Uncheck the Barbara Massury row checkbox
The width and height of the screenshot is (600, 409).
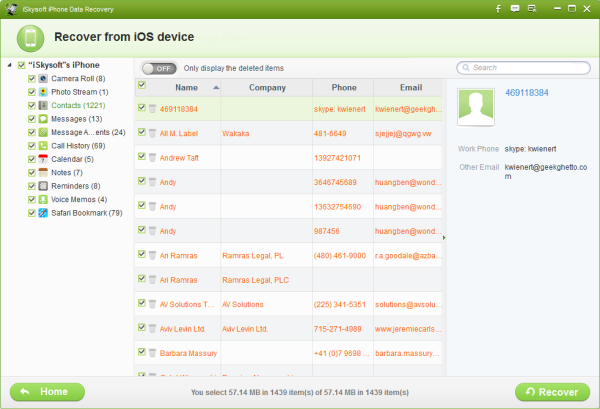(142, 352)
